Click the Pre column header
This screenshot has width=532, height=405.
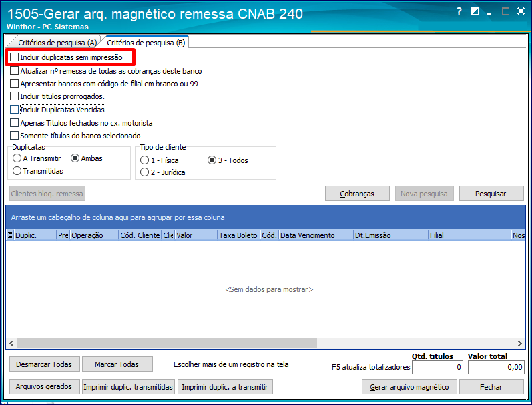tap(63, 235)
